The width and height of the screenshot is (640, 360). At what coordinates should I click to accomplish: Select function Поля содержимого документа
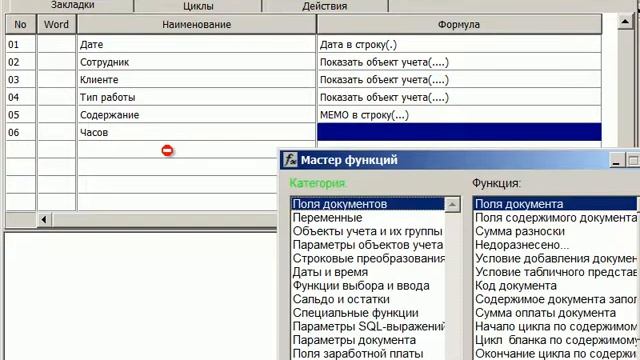click(556, 218)
